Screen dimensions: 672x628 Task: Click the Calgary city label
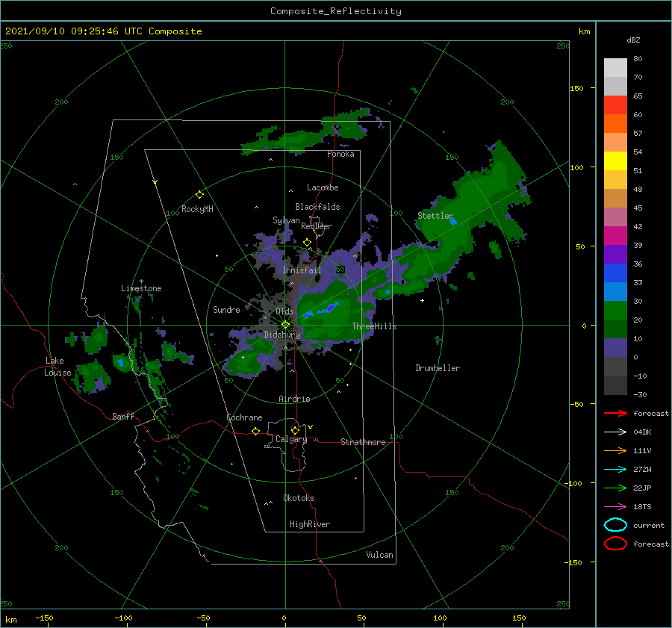291,439
